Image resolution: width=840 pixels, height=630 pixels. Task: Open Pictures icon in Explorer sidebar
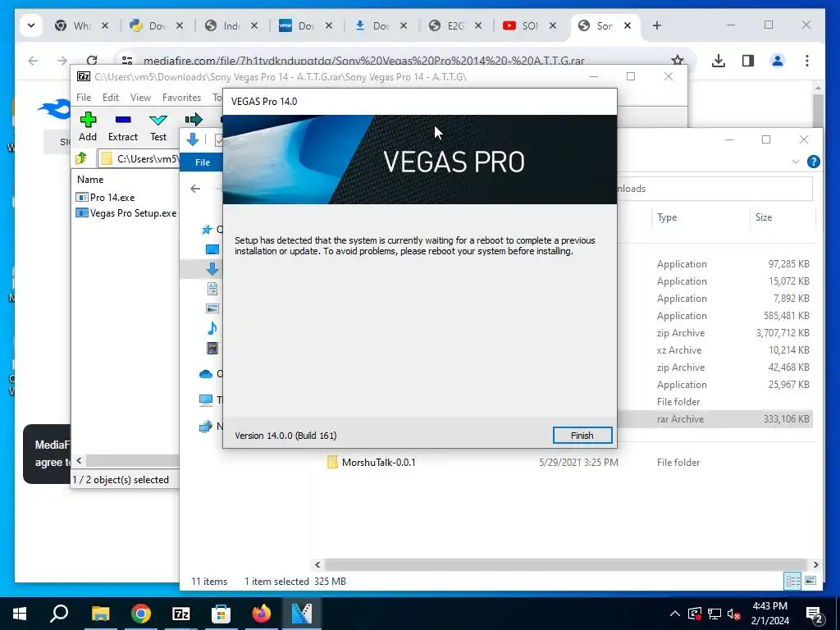coord(212,308)
